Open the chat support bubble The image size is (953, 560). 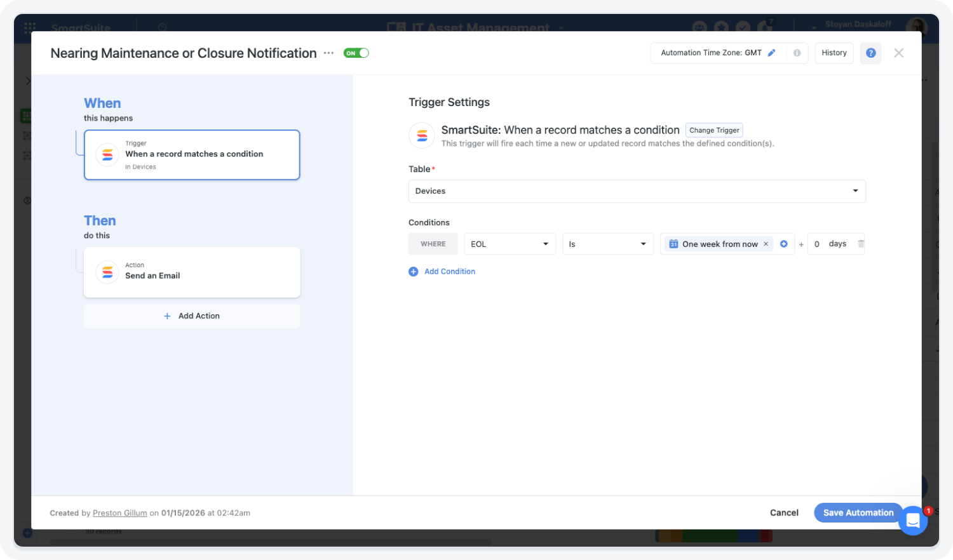tap(913, 521)
